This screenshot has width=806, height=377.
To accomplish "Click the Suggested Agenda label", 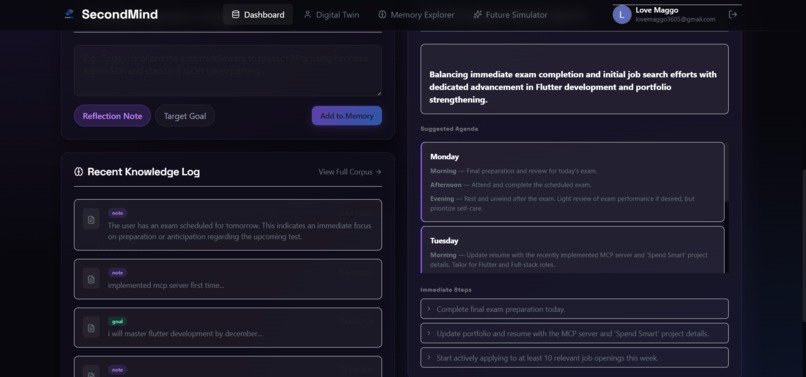I will (449, 129).
